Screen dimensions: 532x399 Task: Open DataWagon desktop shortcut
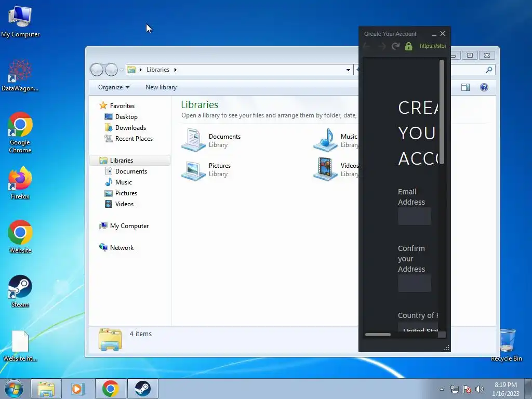20,75
